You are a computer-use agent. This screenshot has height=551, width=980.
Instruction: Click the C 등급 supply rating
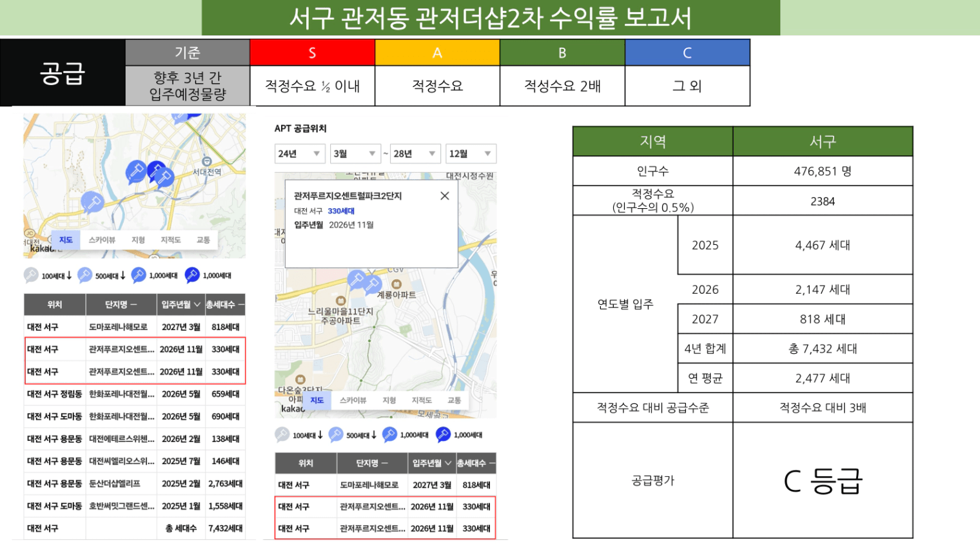click(823, 481)
